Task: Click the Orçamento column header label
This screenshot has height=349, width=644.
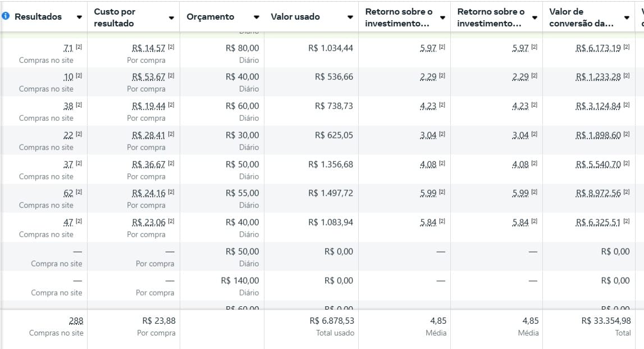Action: [211, 17]
